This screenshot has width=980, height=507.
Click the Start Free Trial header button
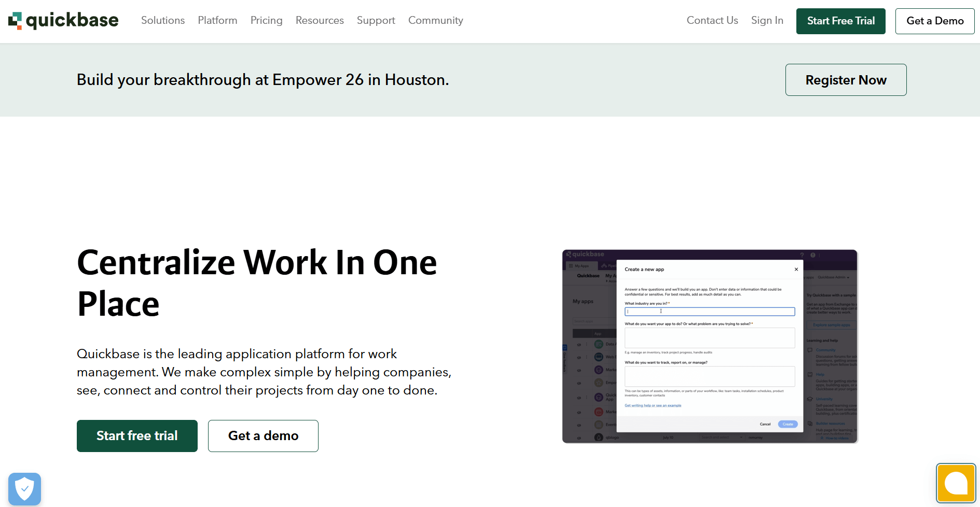click(841, 21)
